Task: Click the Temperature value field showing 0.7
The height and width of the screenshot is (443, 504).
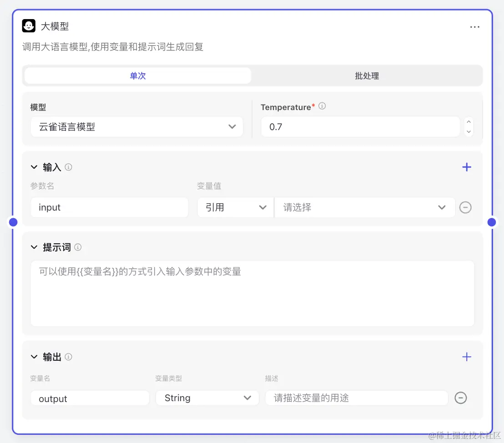Action: [360, 126]
